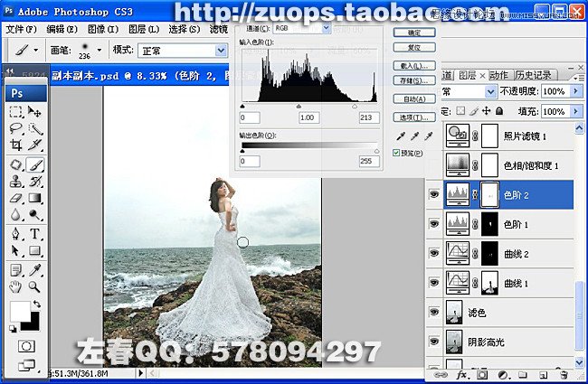Click the 确定 button
The height and width of the screenshot is (384, 588).
click(414, 33)
